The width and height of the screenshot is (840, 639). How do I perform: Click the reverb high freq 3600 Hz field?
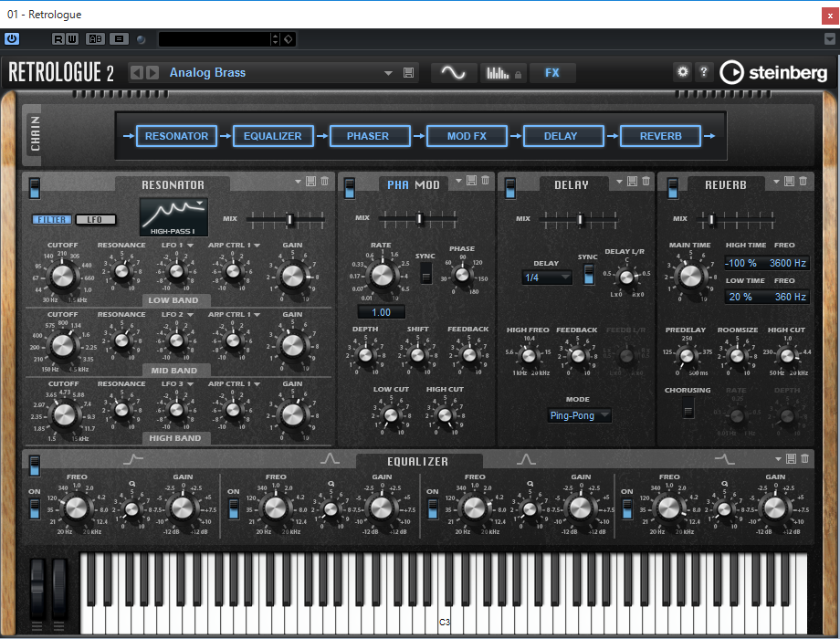click(787, 263)
